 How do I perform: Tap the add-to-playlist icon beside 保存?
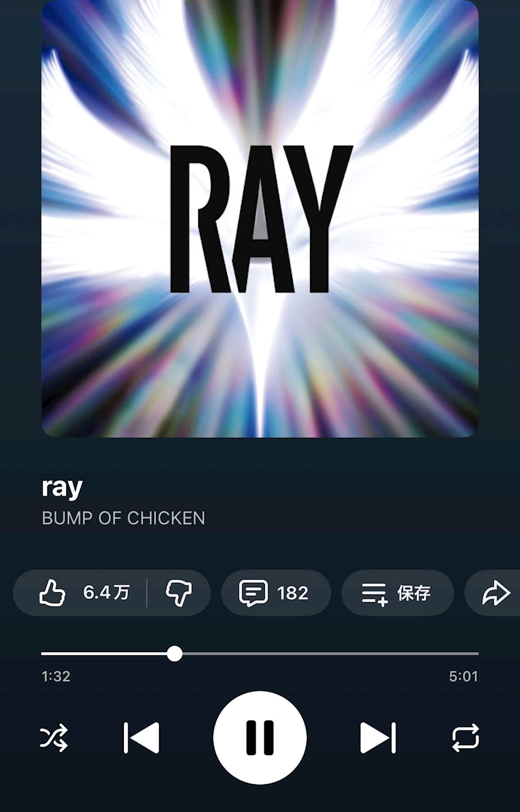tap(375, 593)
